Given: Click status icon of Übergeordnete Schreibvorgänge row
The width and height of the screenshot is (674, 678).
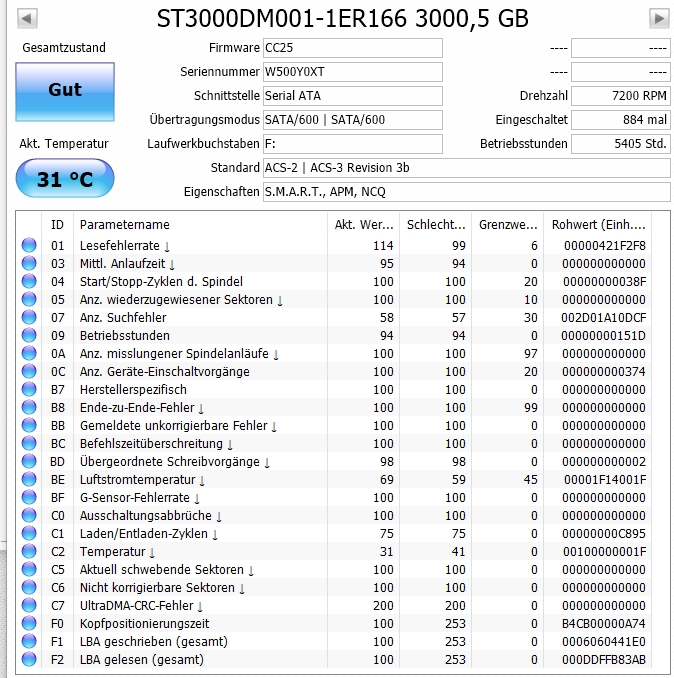Looking at the screenshot, I should pos(29,461).
